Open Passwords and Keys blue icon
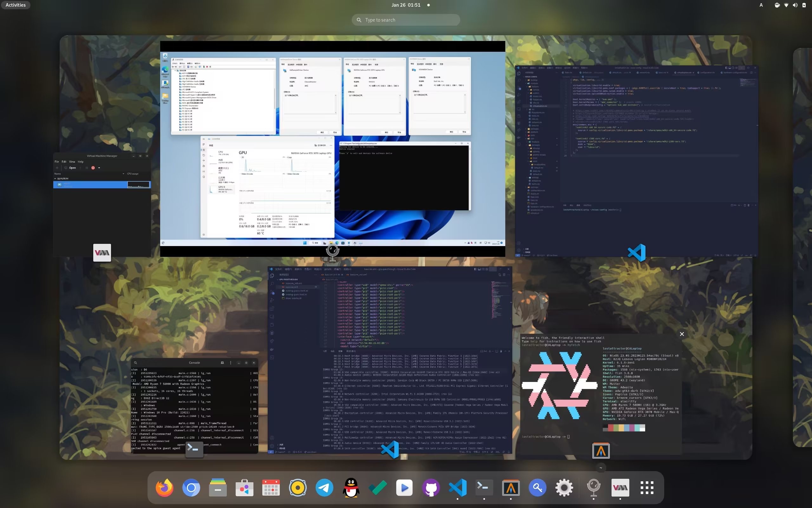The height and width of the screenshot is (508, 812). click(538, 488)
